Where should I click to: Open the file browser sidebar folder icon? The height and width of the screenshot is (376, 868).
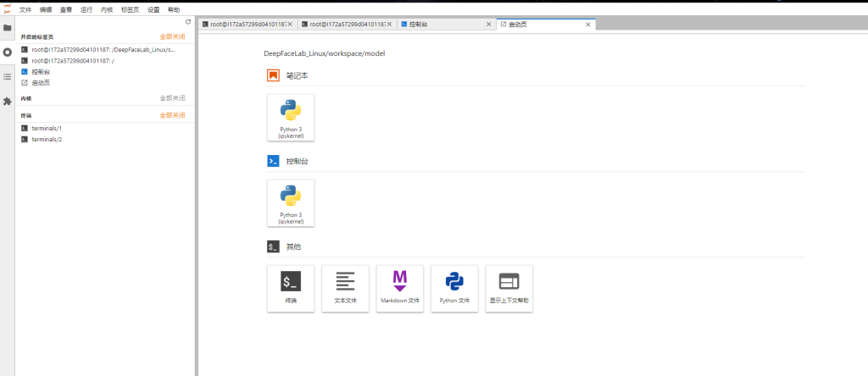coord(7,28)
